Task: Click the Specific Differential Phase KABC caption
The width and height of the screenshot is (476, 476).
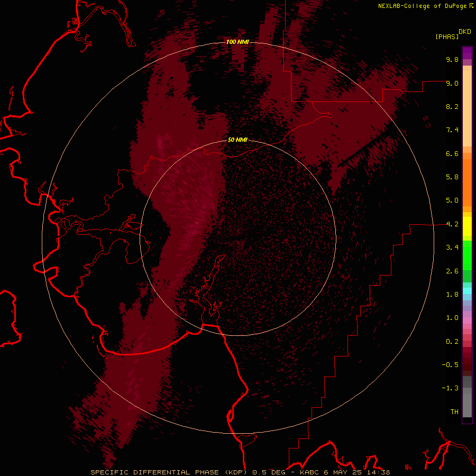Action: pos(240,472)
